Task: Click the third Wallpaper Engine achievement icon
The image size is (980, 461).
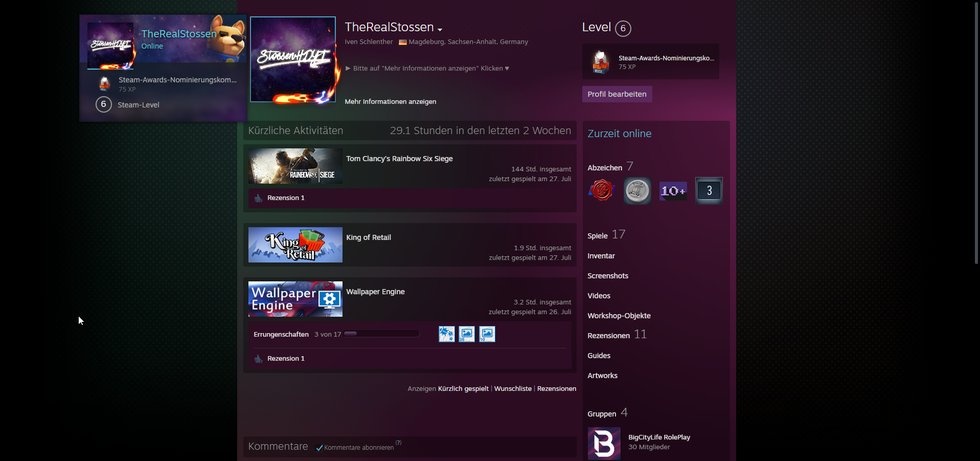Action: click(x=487, y=334)
